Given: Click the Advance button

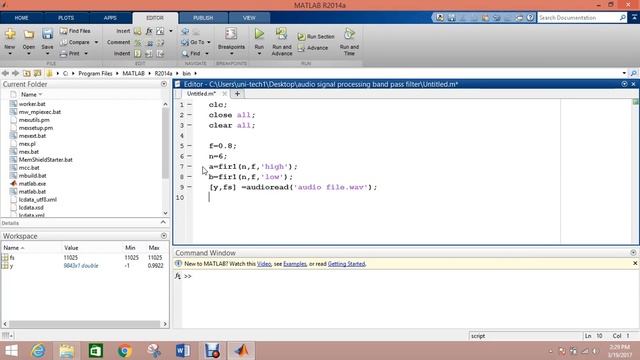Looking at the screenshot, I should tap(313, 48).
